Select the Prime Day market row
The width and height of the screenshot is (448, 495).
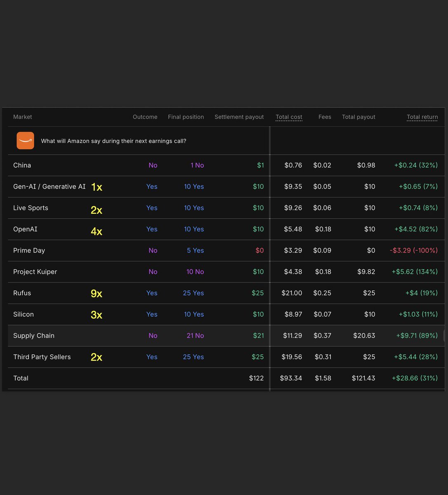click(29, 251)
